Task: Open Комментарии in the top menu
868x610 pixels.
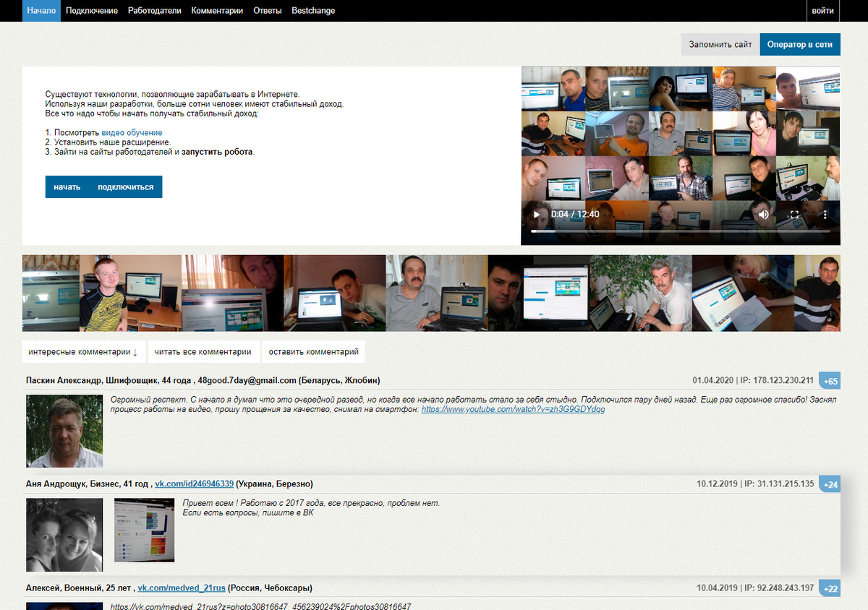Action: coord(217,11)
